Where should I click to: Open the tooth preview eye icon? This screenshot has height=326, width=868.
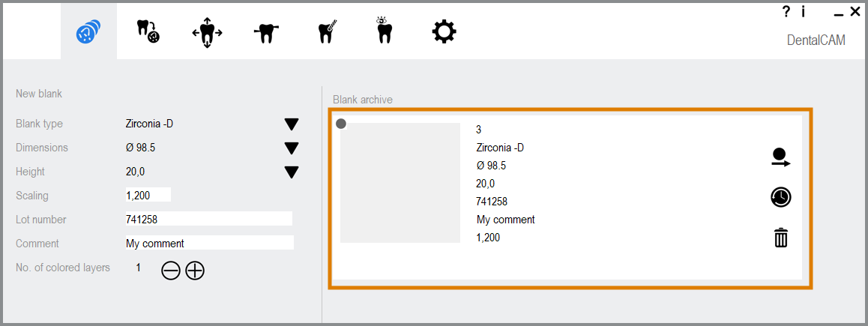pos(383,31)
